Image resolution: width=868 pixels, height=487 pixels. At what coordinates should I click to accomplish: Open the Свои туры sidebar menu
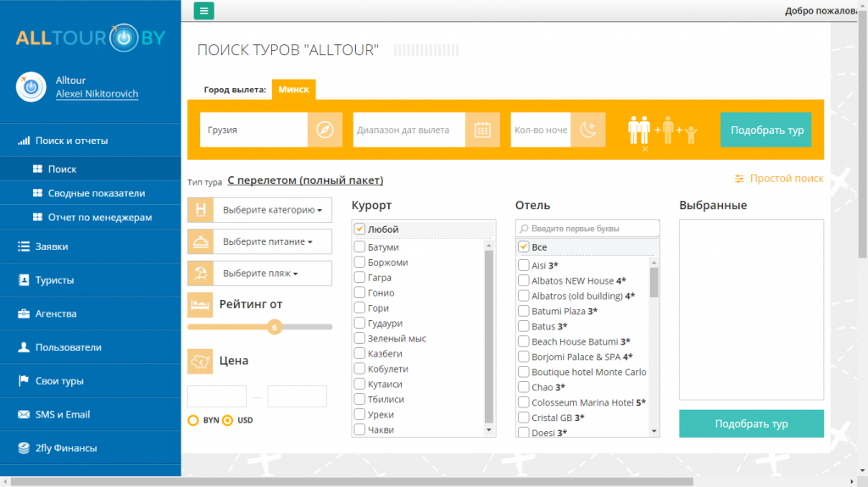click(x=90, y=381)
